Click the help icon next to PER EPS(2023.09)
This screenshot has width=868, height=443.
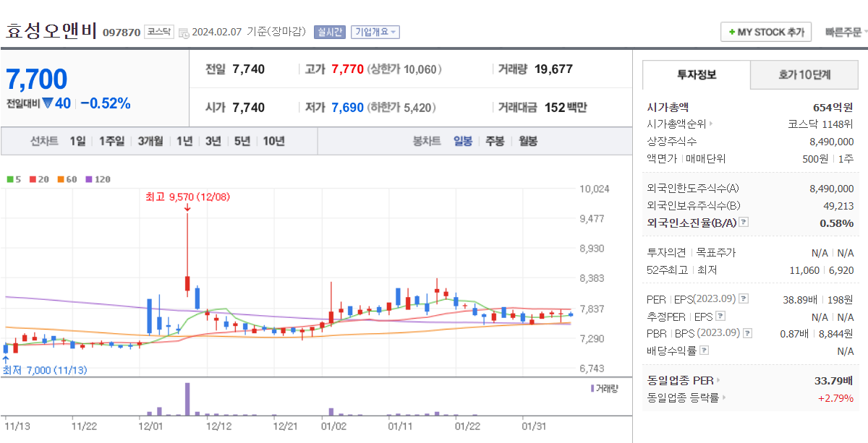(744, 298)
